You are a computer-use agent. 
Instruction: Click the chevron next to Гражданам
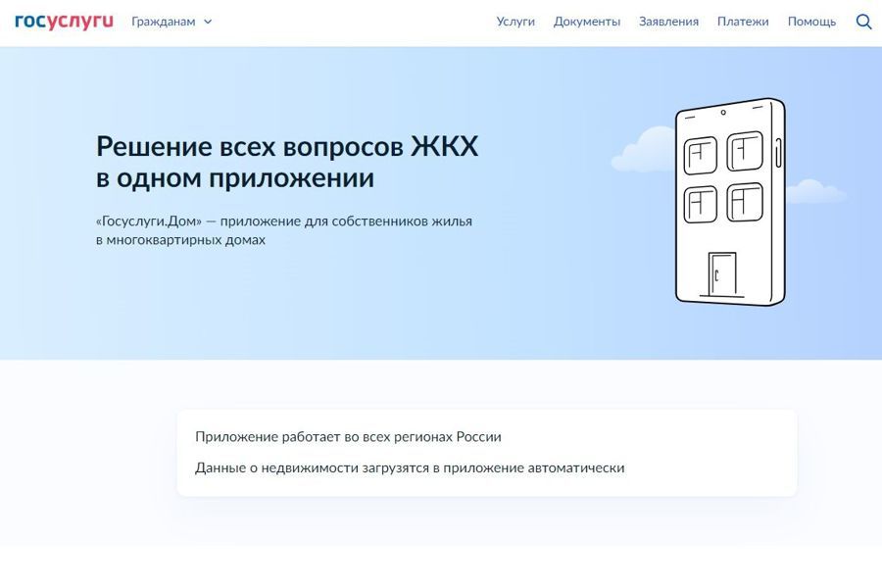(208, 22)
